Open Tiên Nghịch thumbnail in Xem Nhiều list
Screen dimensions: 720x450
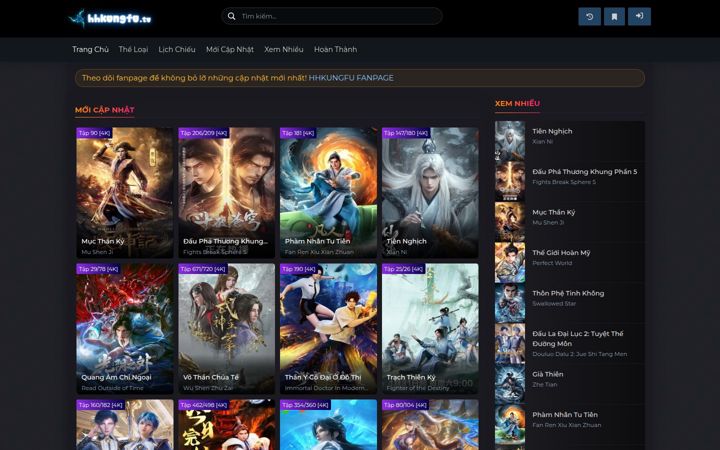510,141
